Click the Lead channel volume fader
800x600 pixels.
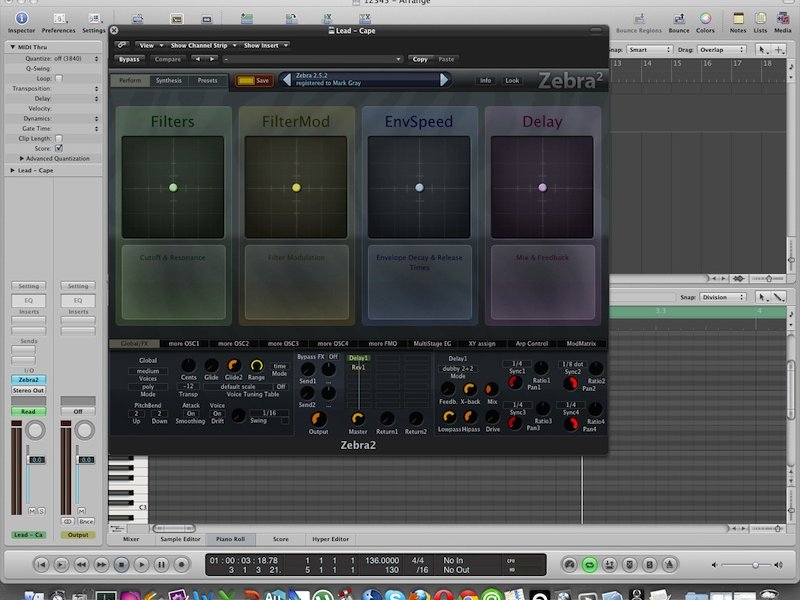[x=36, y=460]
